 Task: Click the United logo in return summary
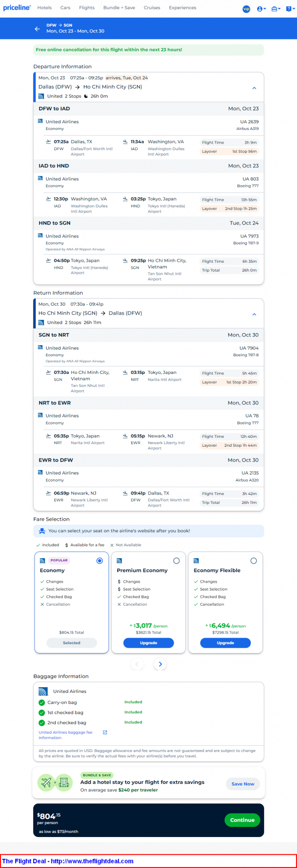(x=41, y=323)
